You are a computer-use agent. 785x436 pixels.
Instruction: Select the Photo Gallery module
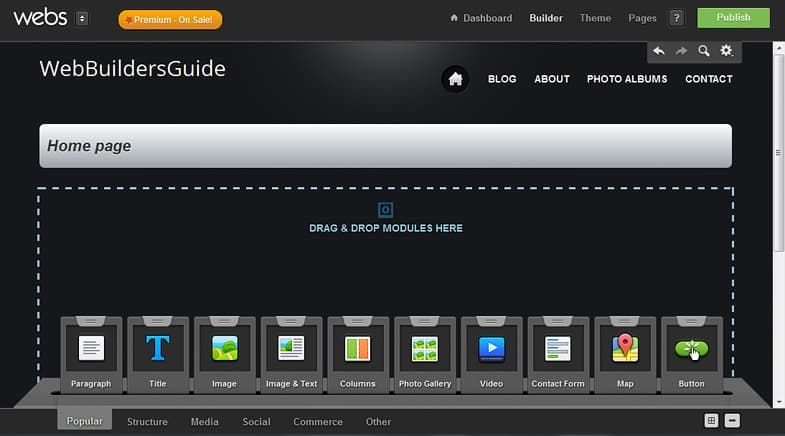425,354
